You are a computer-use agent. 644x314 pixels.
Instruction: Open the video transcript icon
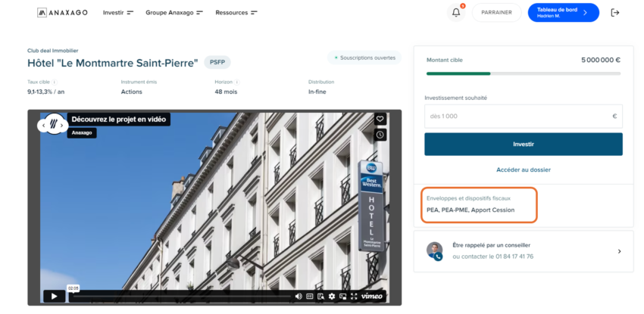tap(321, 297)
